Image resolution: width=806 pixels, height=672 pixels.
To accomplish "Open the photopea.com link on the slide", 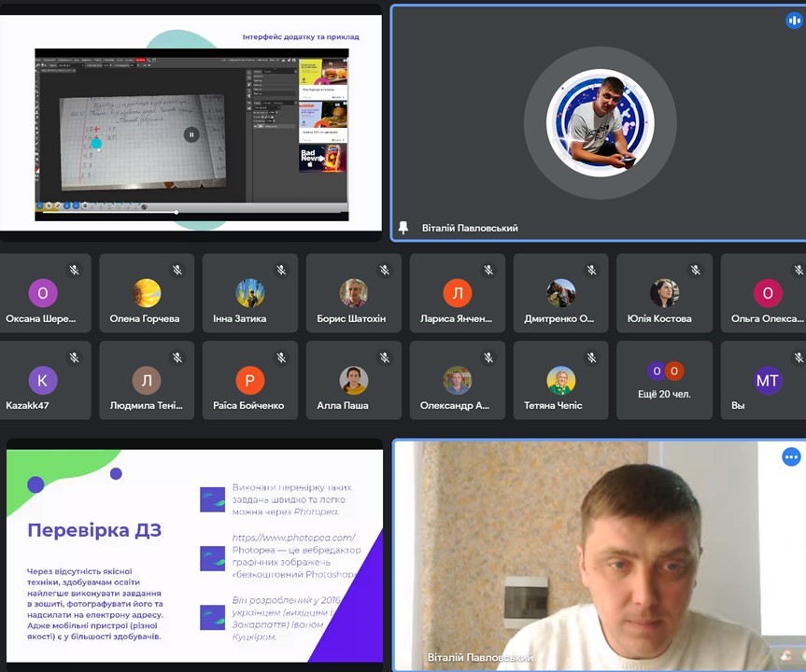I will click(x=293, y=538).
